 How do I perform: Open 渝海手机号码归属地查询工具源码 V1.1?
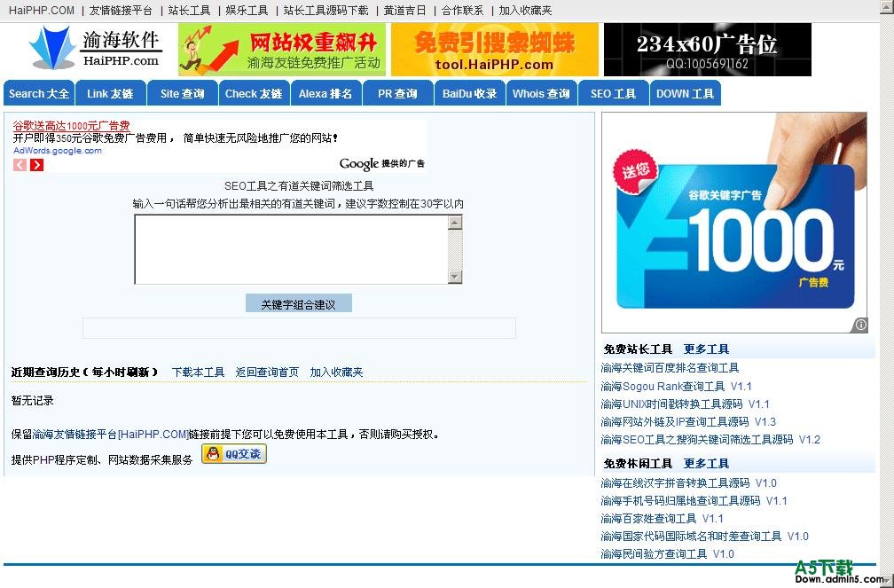click(694, 501)
